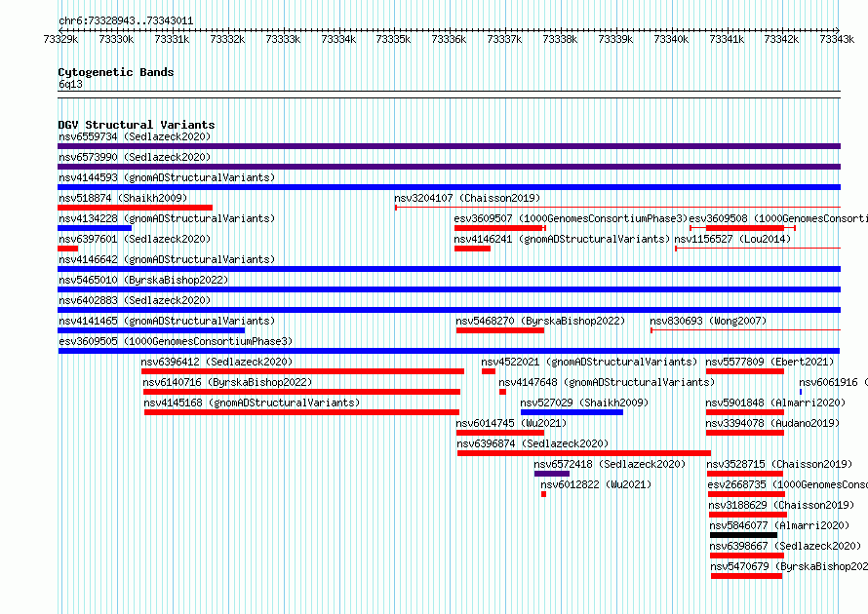
Task: Click the nsv830693 (Wong2007) label
Action: pos(708,321)
